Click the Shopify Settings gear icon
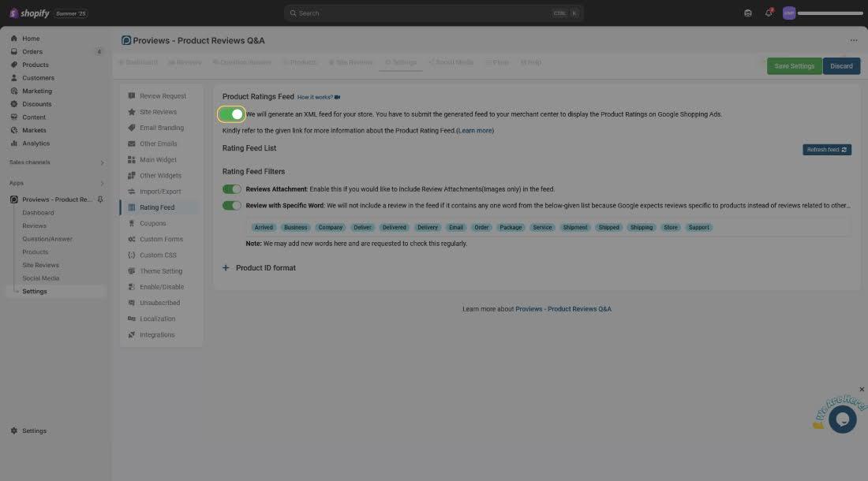This screenshot has width=868, height=481. [14, 431]
